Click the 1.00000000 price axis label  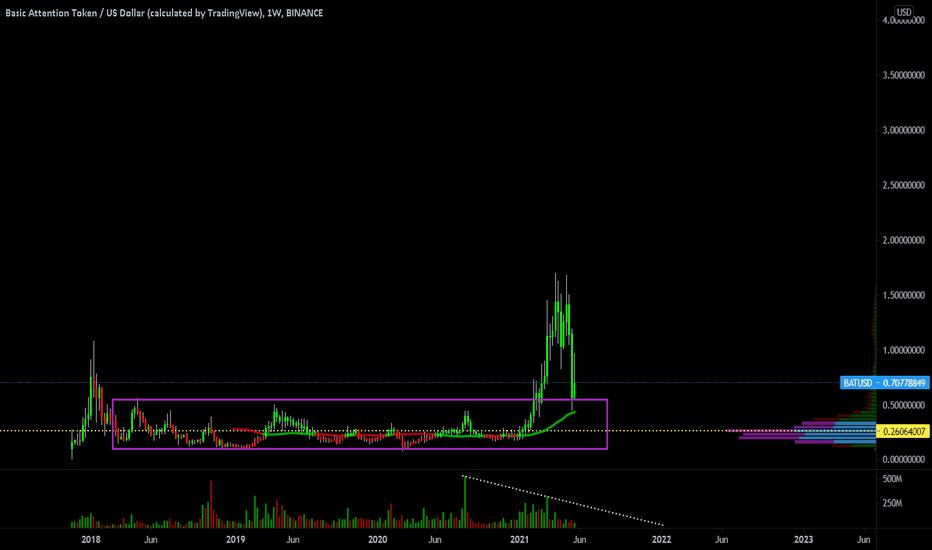point(903,350)
